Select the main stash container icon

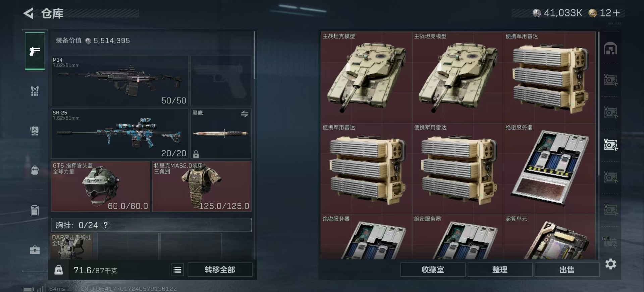[610, 49]
